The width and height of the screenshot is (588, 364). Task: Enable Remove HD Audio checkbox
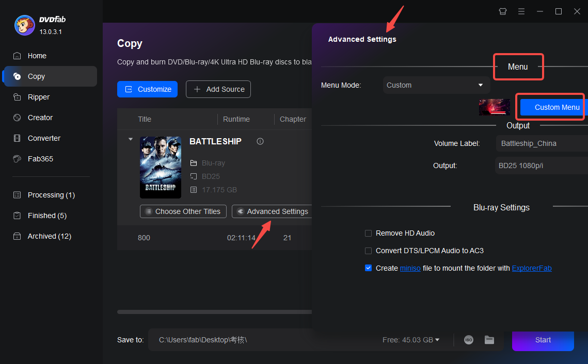tap(368, 234)
